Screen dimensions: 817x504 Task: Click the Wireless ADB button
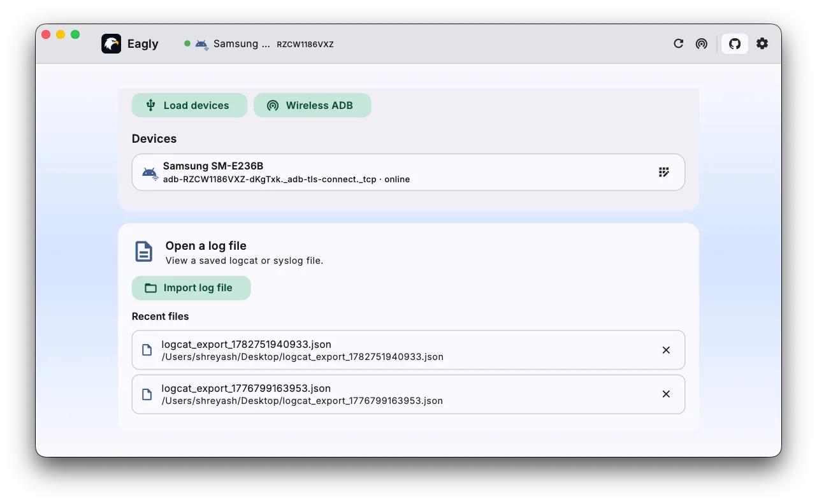(312, 105)
